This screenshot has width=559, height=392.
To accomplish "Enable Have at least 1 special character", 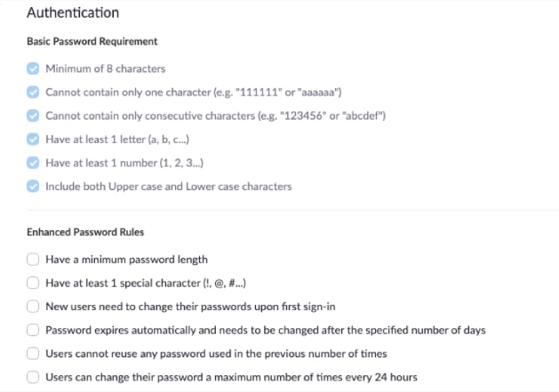I will 33,283.
